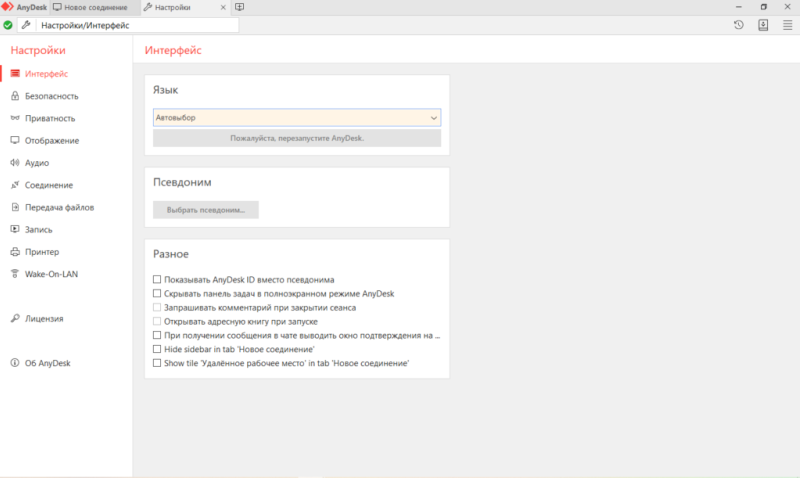Open Wake-On-LAN settings section
Image resolution: width=800 pixels, height=478 pixels.
tap(51, 274)
